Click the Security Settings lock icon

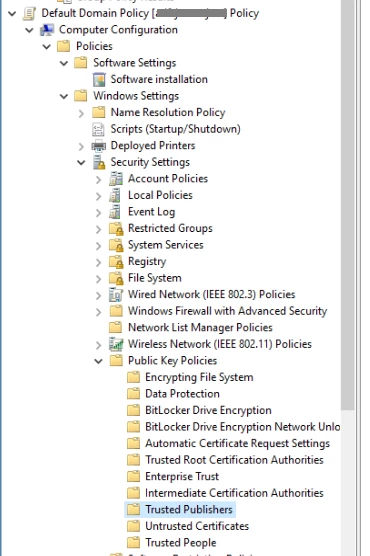[x=99, y=162]
